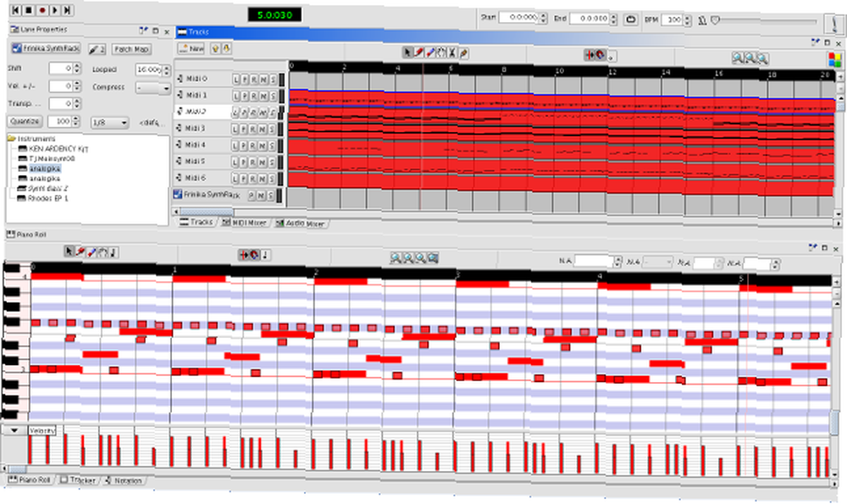Move the track down with the down-arrow icon
The width and height of the screenshot is (847, 504).
[227, 48]
